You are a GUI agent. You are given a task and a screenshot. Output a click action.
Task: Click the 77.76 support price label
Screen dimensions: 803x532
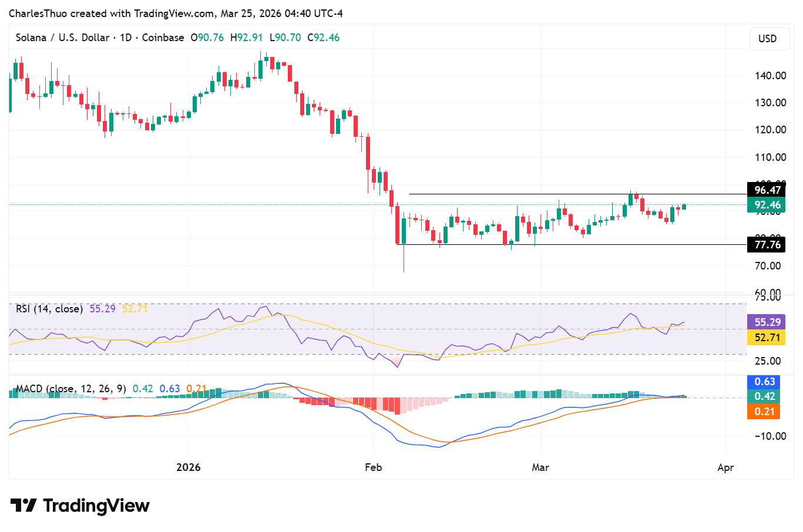766,244
